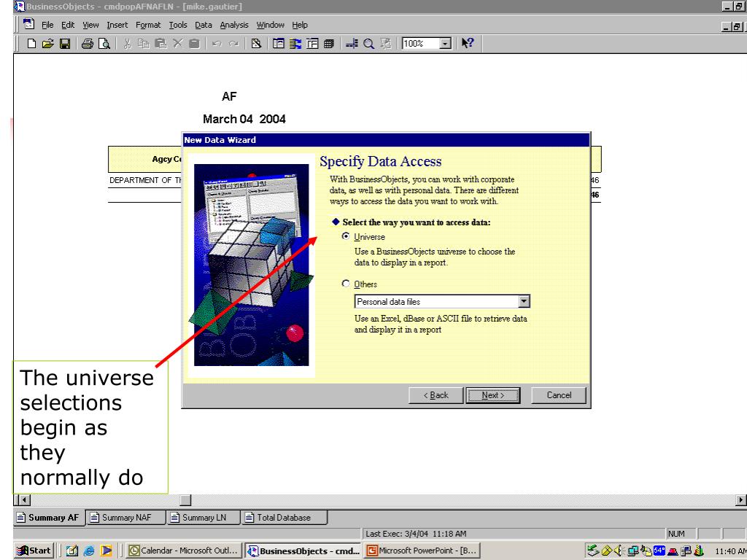Click the Cut scissors icon
The image size is (747, 560).
(127, 44)
